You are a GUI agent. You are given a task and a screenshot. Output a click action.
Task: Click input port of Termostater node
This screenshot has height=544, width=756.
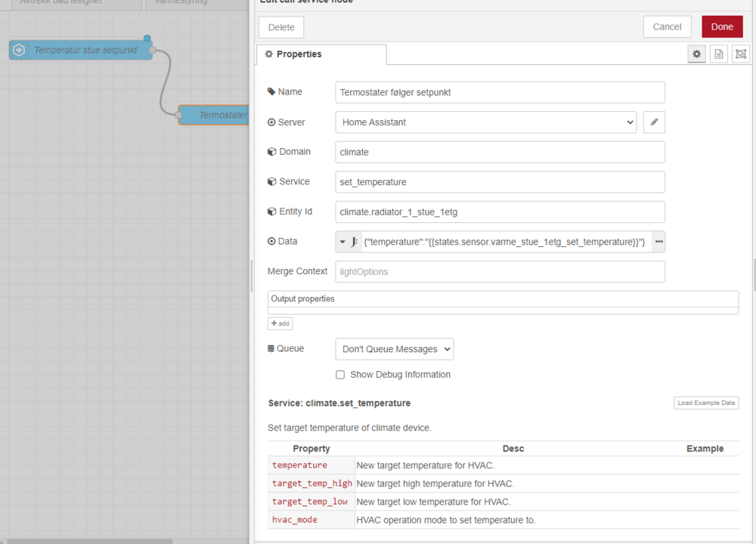(179, 115)
